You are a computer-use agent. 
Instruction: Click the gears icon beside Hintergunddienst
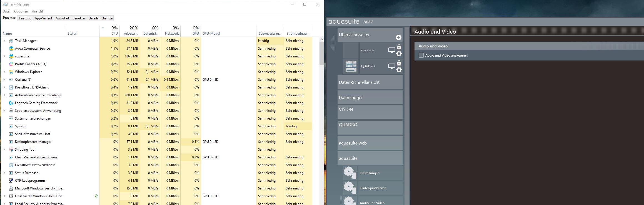tap(350, 188)
